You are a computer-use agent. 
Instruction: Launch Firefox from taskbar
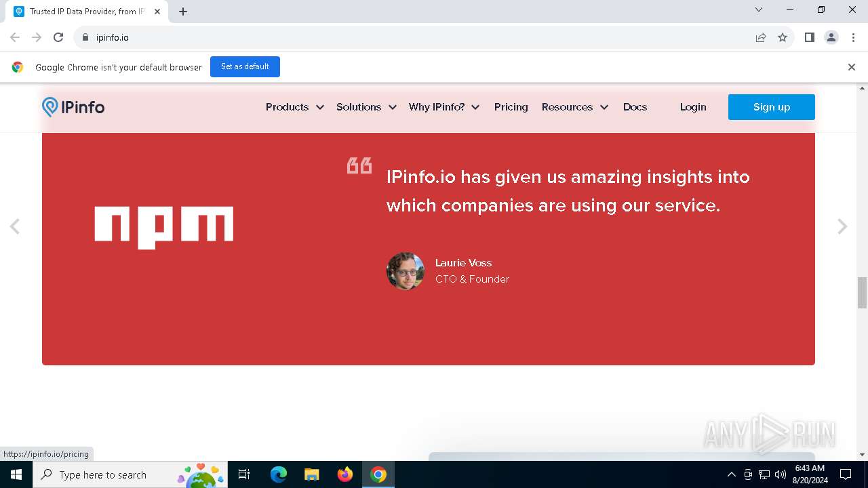tap(345, 474)
